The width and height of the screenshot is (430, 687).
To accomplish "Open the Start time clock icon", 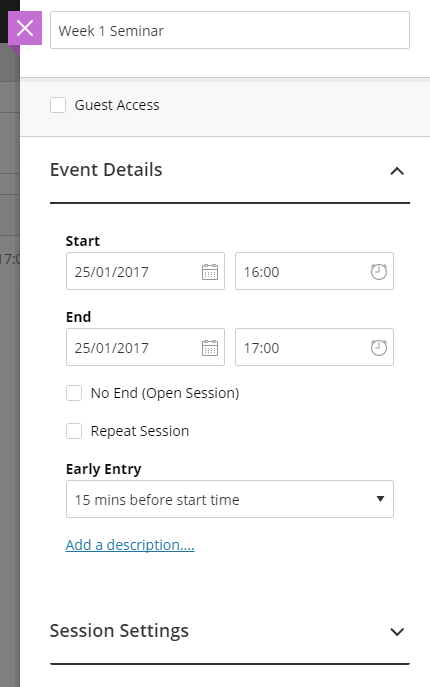I will [x=379, y=272].
